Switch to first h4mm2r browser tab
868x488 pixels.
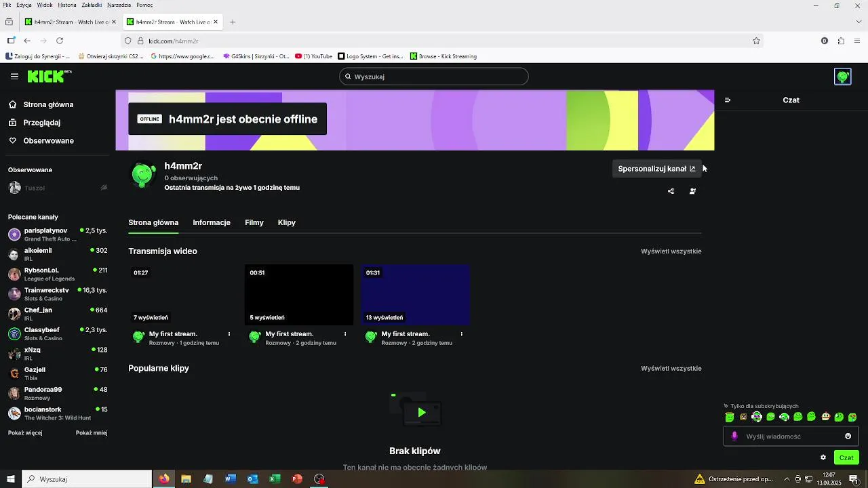point(71,22)
